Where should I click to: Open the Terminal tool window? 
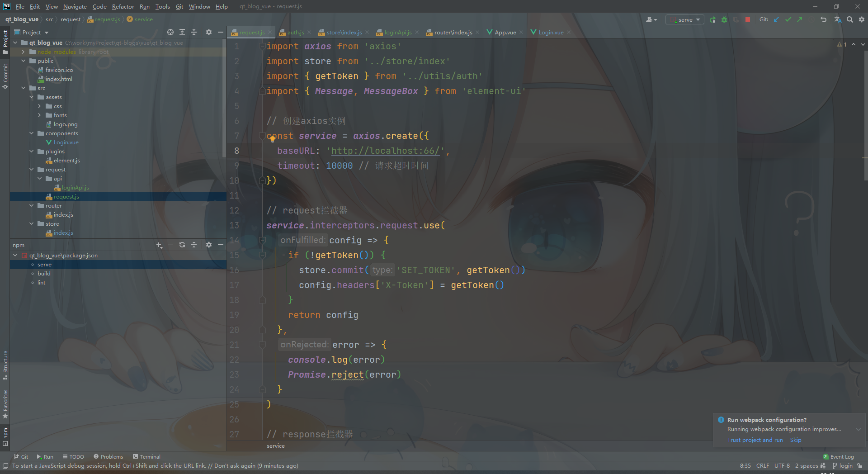click(x=146, y=457)
